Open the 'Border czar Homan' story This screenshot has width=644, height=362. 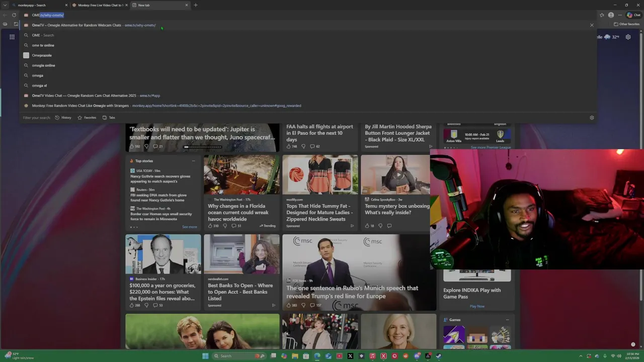pos(161,216)
